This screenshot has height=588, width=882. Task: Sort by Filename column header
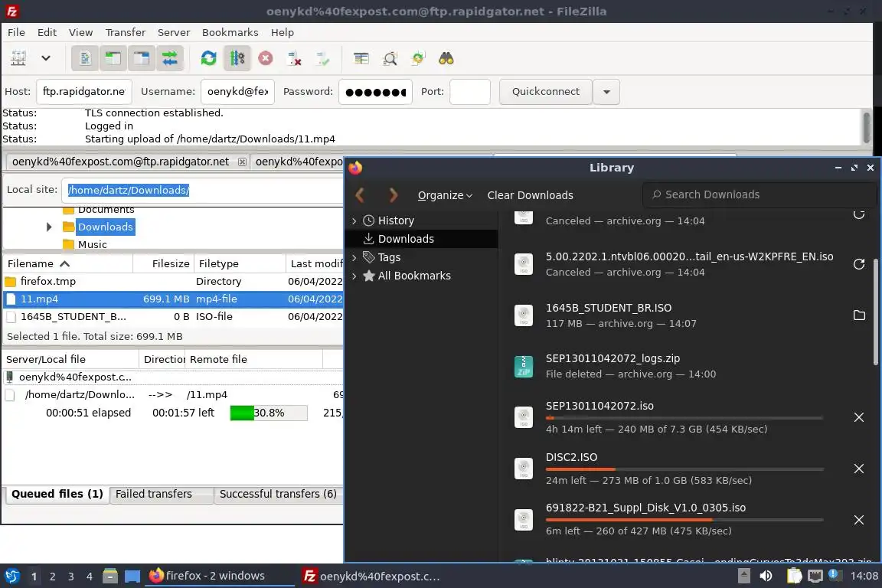67,263
